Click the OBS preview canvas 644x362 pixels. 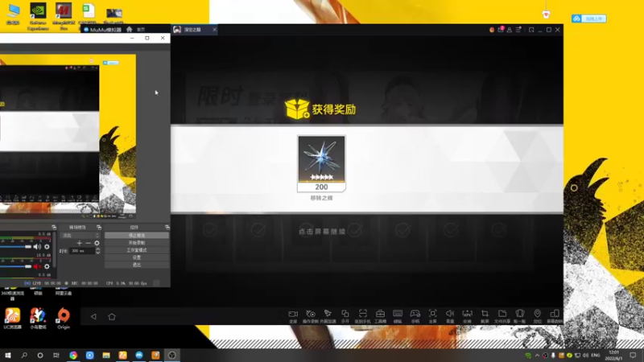point(68,134)
